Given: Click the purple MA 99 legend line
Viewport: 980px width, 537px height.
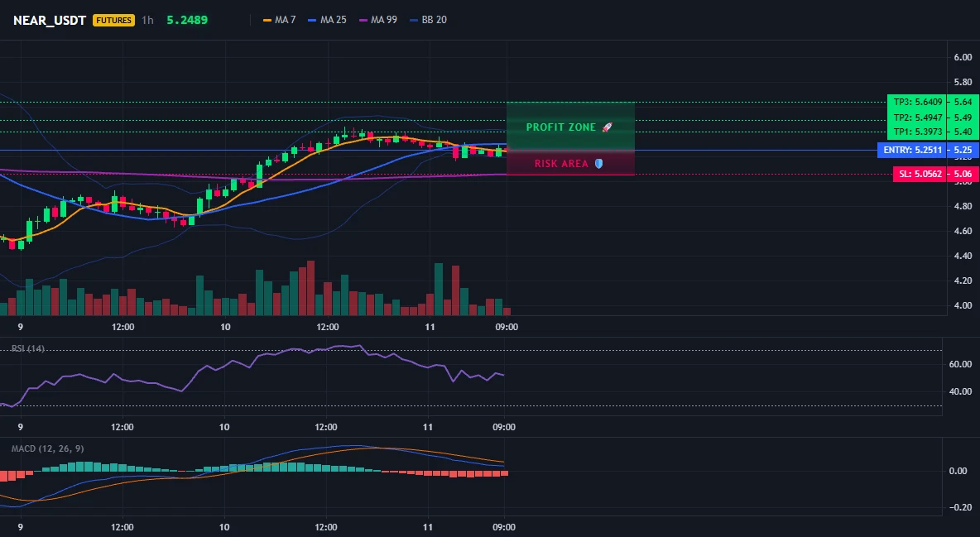Looking at the screenshot, I should [x=363, y=20].
